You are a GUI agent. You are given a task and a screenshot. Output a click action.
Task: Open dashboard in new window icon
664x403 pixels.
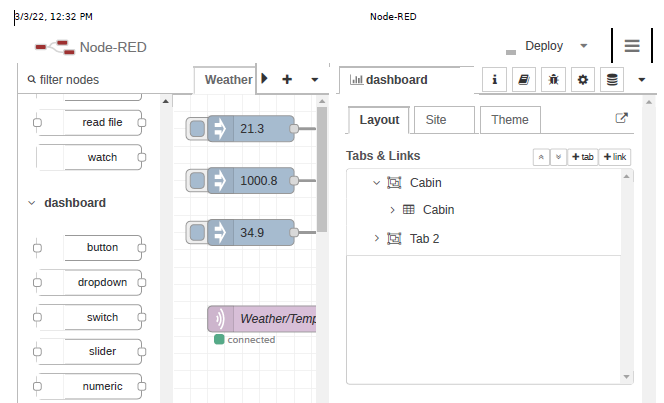tap(621, 118)
